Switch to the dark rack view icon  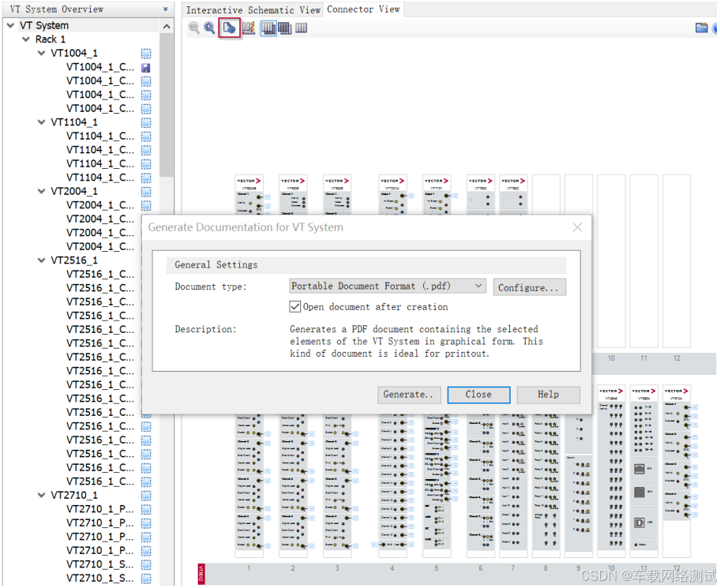click(x=285, y=28)
